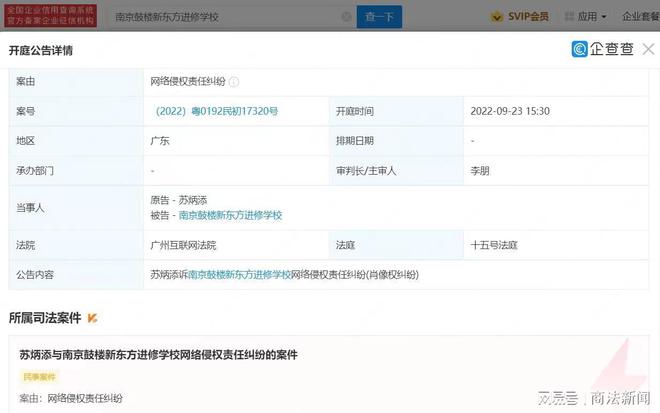The height and width of the screenshot is (413, 660).
Task: Select the court name 广州互联网法院
Action: click(183, 245)
